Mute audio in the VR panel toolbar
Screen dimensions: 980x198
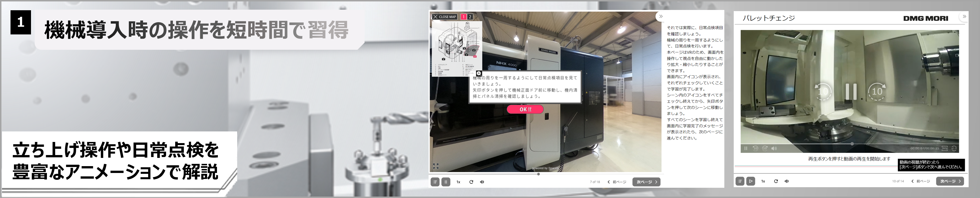[482, 182]
